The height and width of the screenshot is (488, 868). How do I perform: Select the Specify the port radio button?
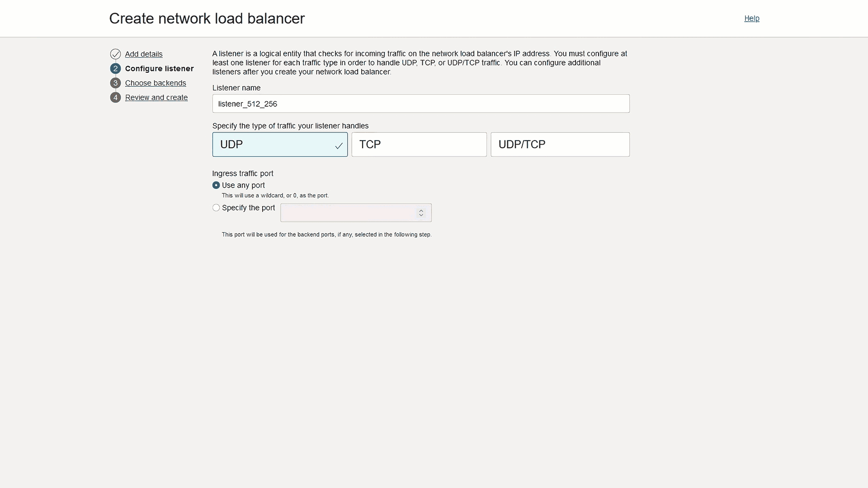pyautogui.click(x=216, y=207)
